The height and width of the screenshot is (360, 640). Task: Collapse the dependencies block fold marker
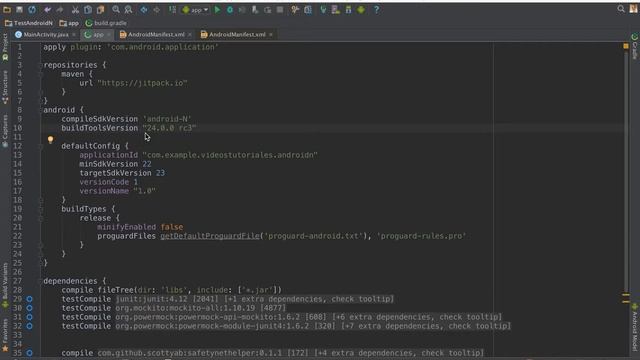click(39, 281)
